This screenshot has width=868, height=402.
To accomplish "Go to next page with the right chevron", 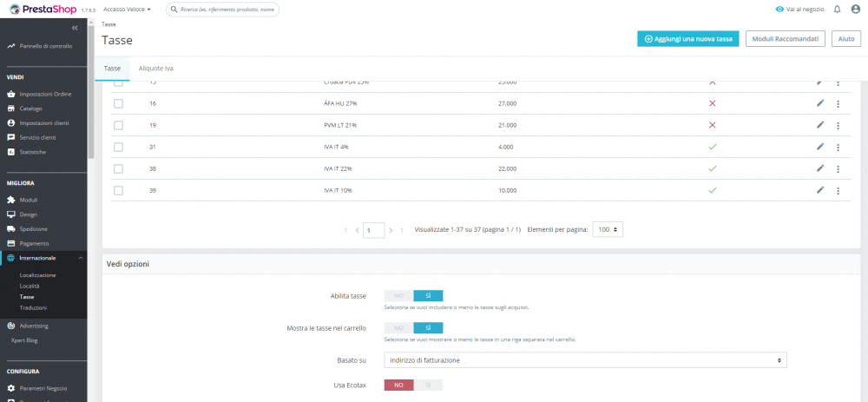I will [x=391, y=230].
